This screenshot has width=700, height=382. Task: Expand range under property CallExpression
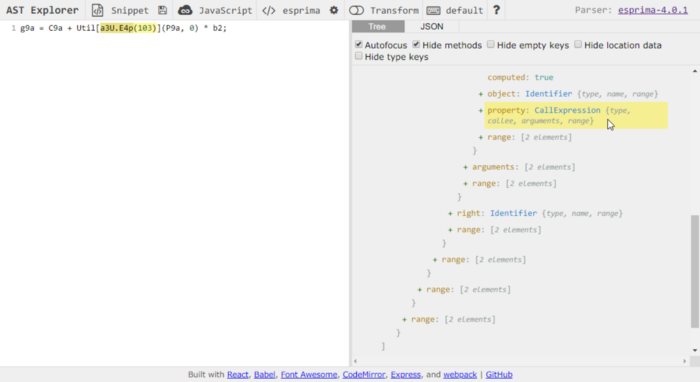pyautogui.click(x=481, y=137)
